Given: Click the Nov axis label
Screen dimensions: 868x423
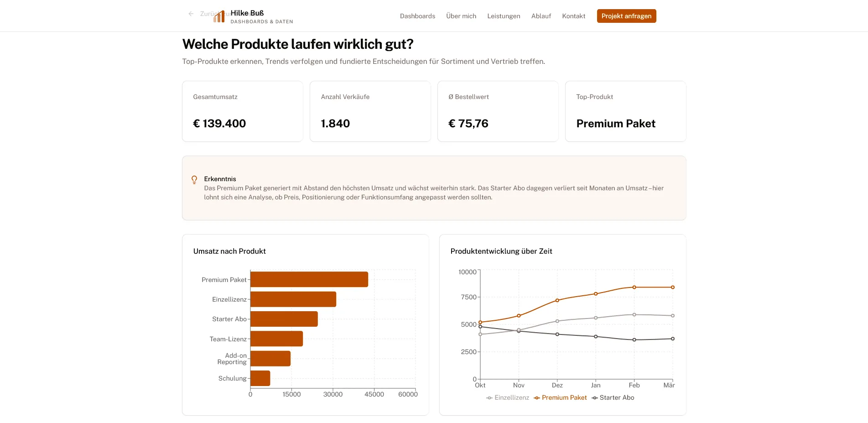Looking at the screenshot, I should click(519, 385).
